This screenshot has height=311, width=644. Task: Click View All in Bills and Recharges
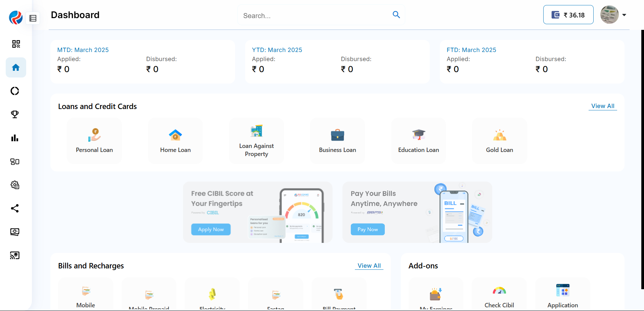(369, 266)
